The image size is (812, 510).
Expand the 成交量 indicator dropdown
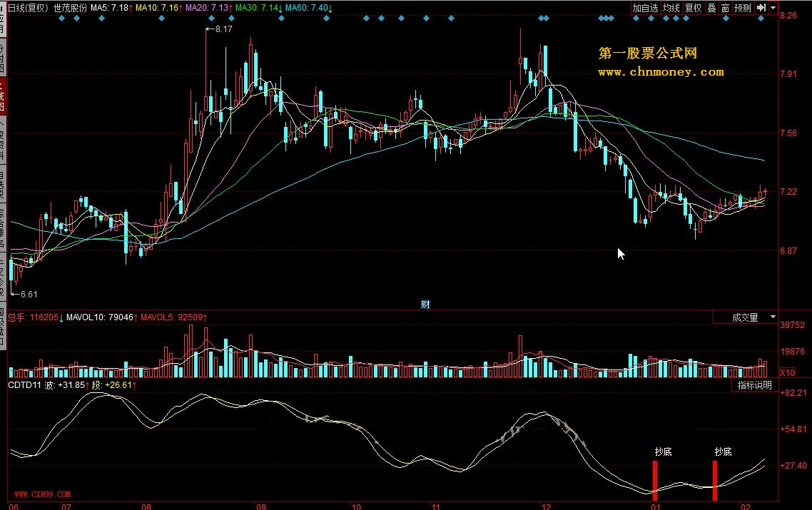click(x=773, y=317)
